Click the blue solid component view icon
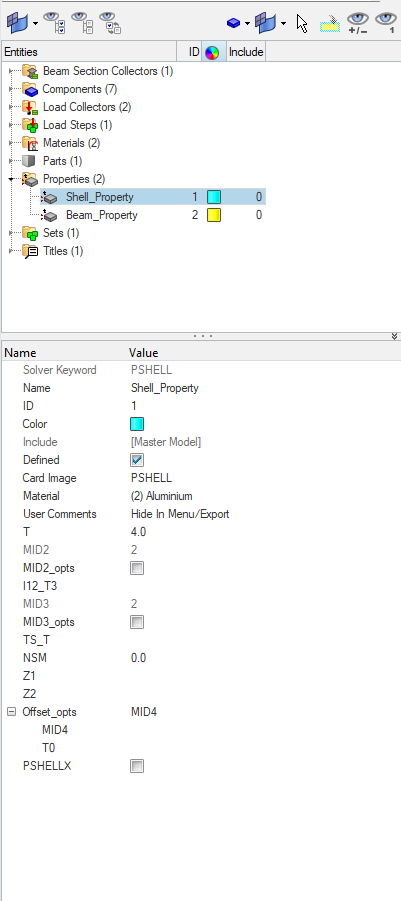This screenshot has width=401, height=901. click(x=233, y=23)
